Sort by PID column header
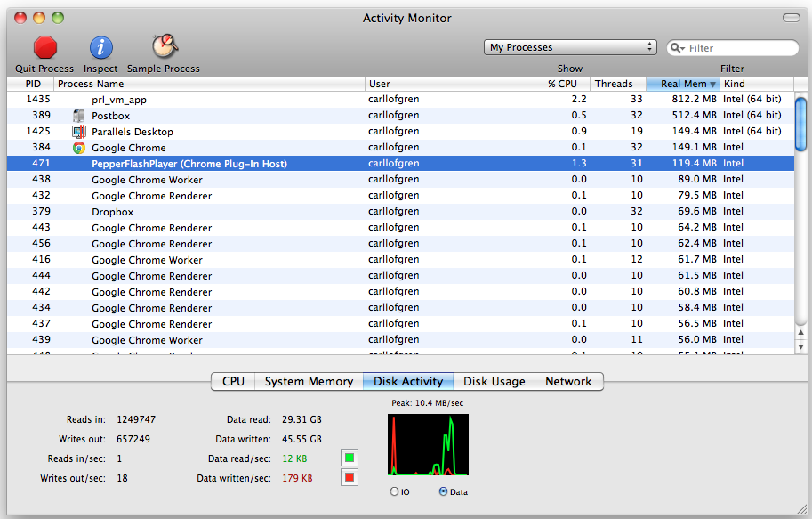The width and height of the screenshot is (812, 519). point(30,84)
